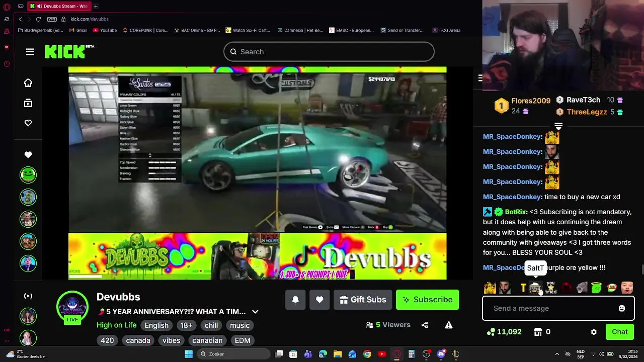Click BotRix username in chat
Image resolution: width=644 pixels, height=362 pixels.
pyautogui.click(x=516, y=212)
